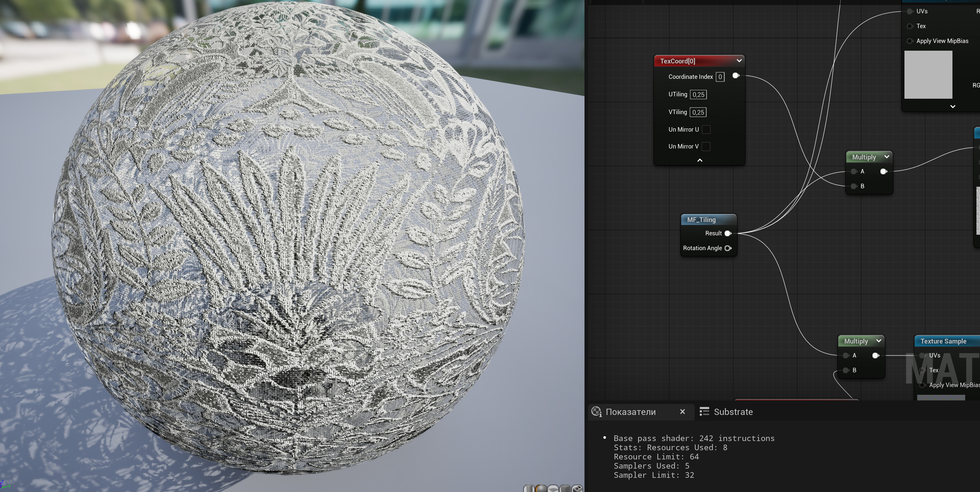980x492 pixels.
Task: Click lower Texture Sample Apply View MipBias pin
Action: click(922, 385)
